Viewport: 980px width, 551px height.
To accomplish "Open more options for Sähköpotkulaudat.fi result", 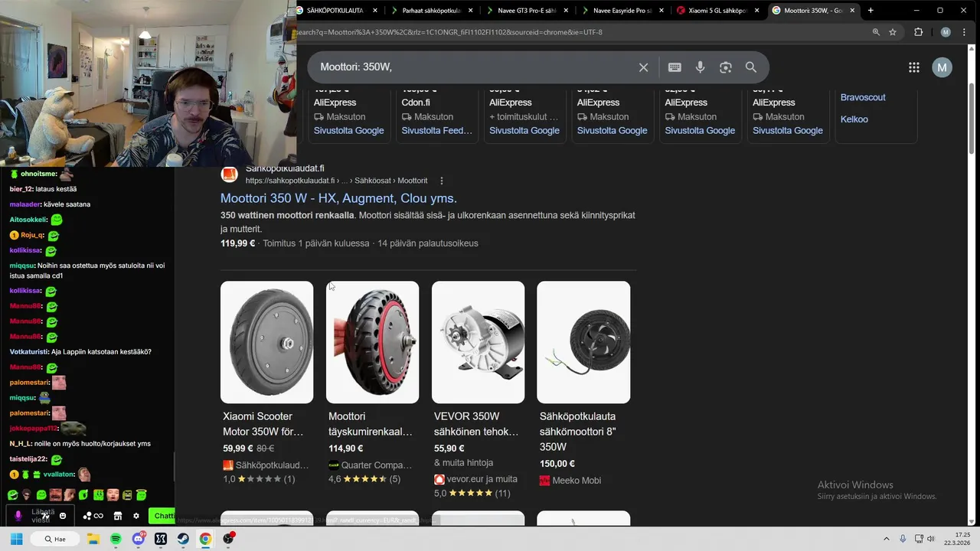I will pyautogui.click(x=442, y=181).
